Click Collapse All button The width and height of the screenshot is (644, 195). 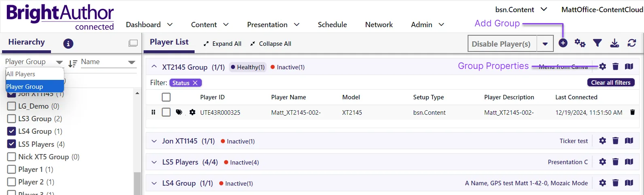(271, 44)
